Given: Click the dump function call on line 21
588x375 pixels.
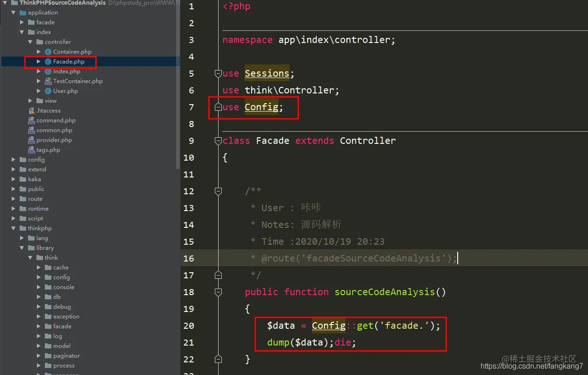Looking at the screenshot, I should [278, 342].
